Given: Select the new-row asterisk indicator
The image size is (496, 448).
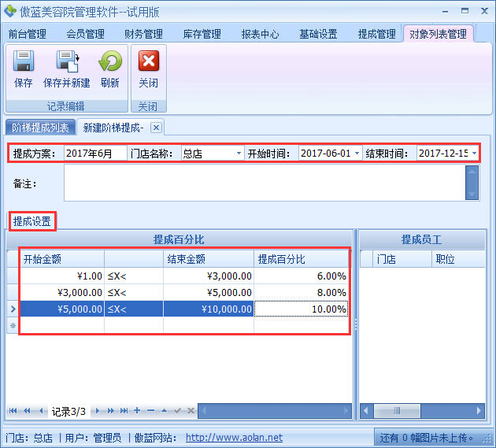Looking at the screenshot, I should [13, 325].
